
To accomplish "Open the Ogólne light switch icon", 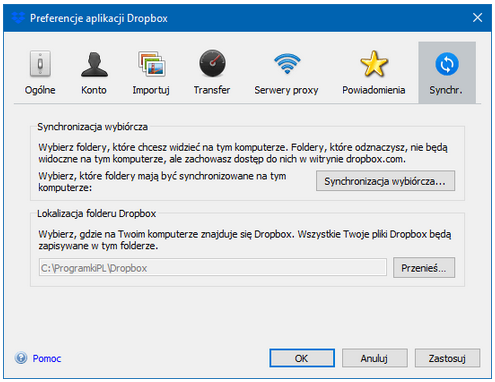I will 40,64.
